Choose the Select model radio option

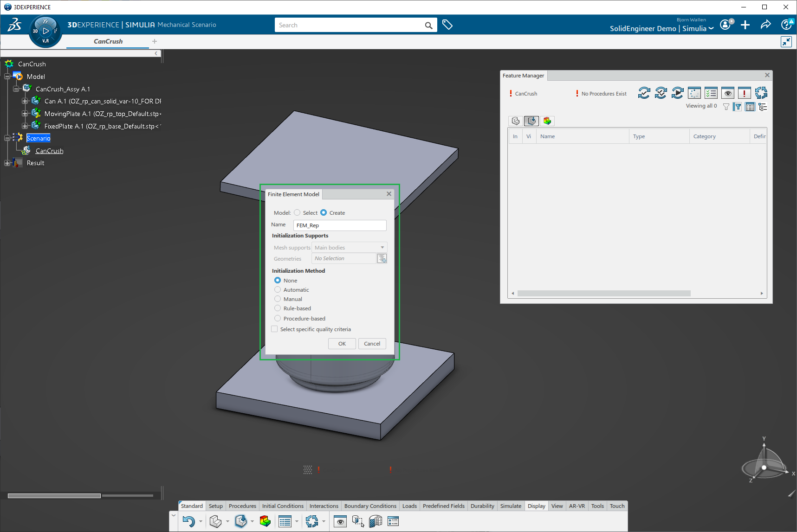click(297, 213)
